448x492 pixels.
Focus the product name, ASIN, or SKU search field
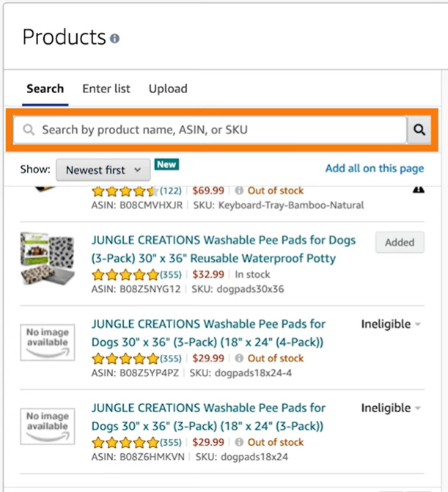click(210, 130)
